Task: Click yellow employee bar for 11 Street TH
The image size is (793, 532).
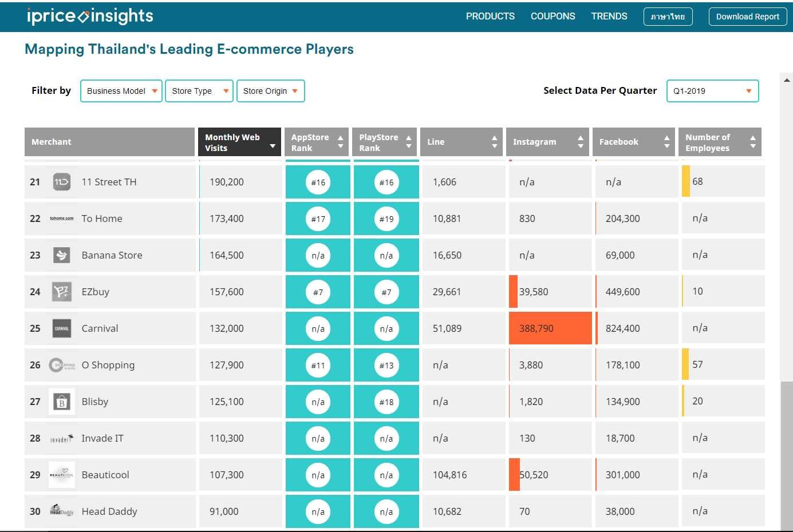Action: (686, 181)
